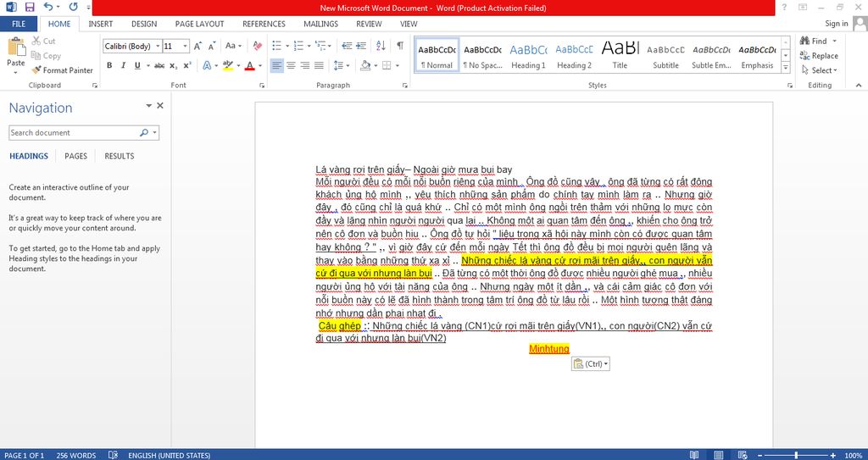
Task: Toggle bold formatting
Action: point(109,65)
